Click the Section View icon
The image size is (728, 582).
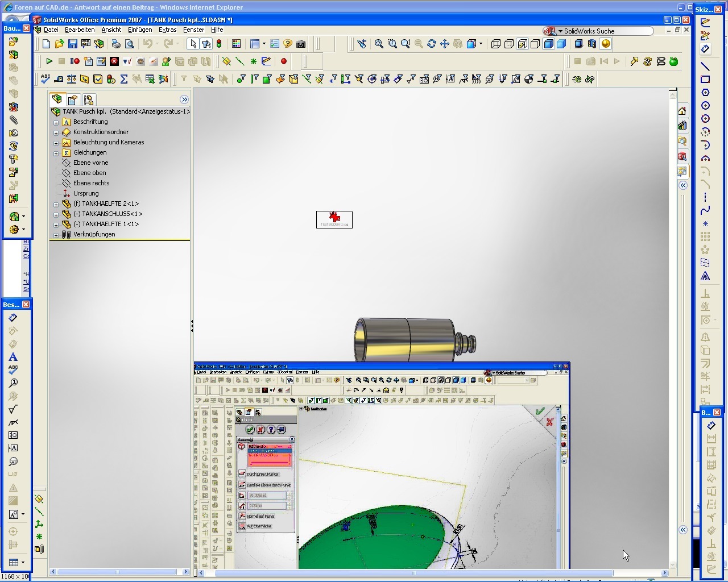(592, 44)
